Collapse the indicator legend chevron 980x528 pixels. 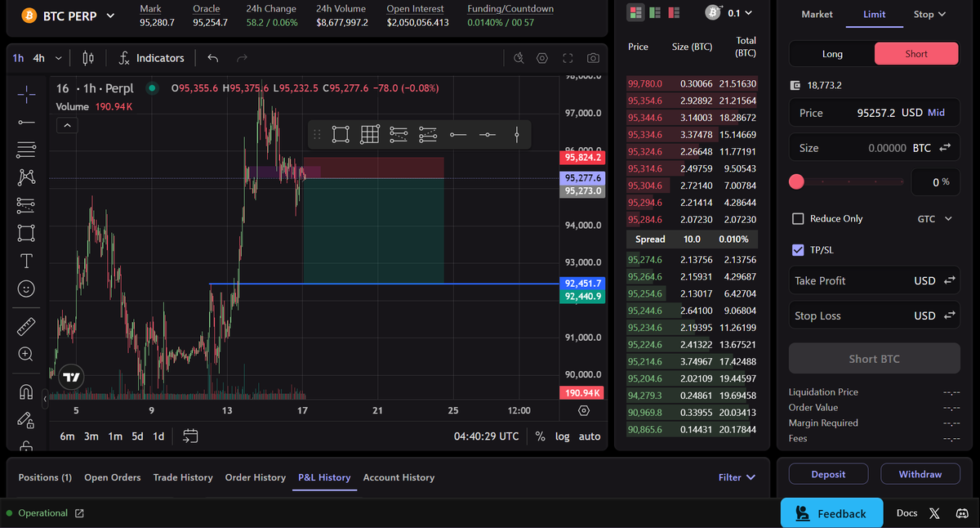click(68, 126)
